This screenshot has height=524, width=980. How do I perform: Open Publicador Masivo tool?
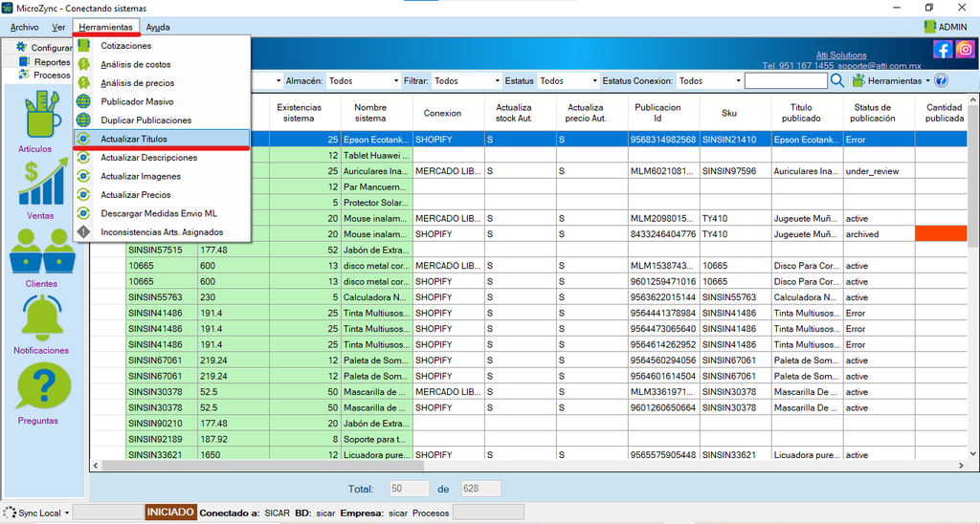point(161,101)
